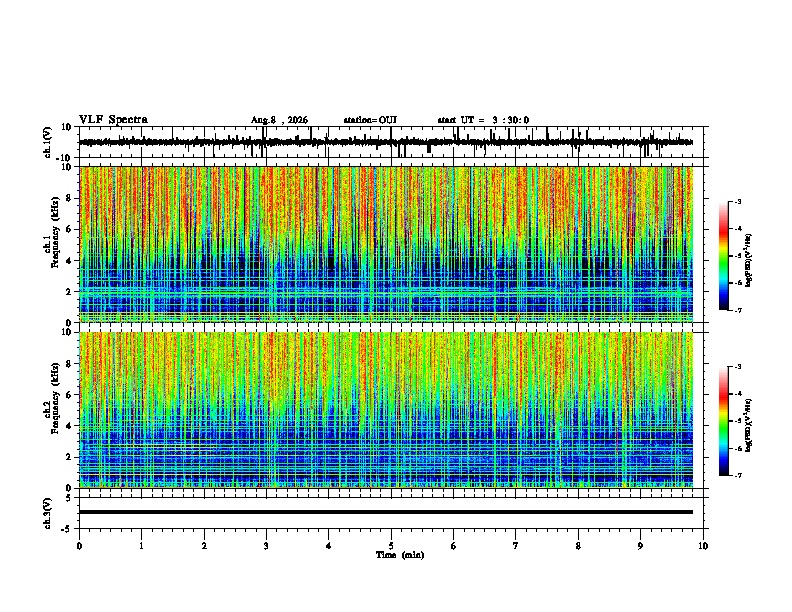Image resolution: width=792 pixels, height=612 pixels.
Task: Click the ch.2 spectrogram panel
Action: coord(386,410)
